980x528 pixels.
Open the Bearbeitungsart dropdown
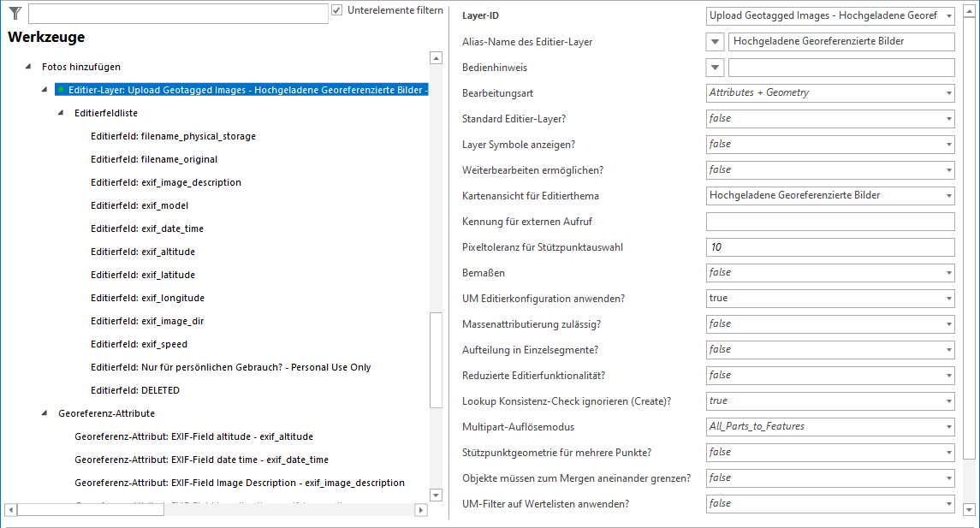[829, 93]
